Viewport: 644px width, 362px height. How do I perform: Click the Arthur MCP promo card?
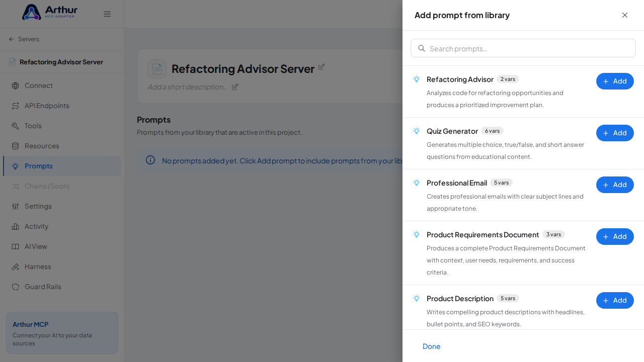pos(62,333)
